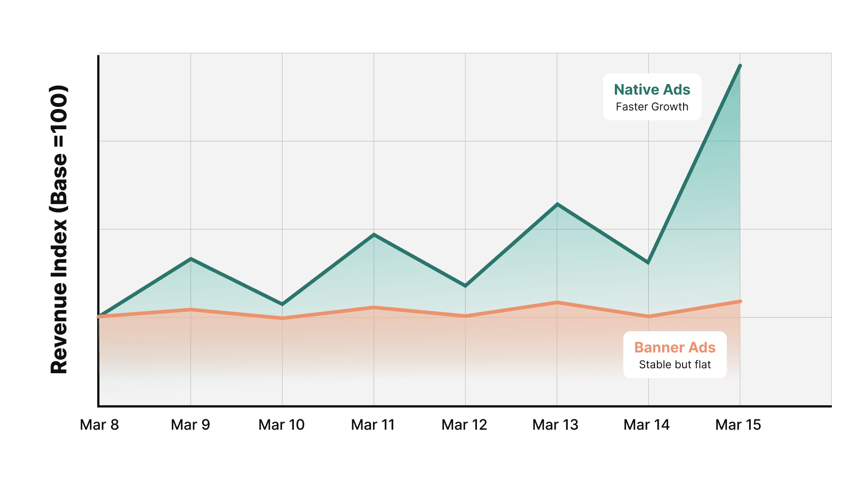Click the Native Ads legend label
This screenshot has height=488, width=868.
(652, 89)
